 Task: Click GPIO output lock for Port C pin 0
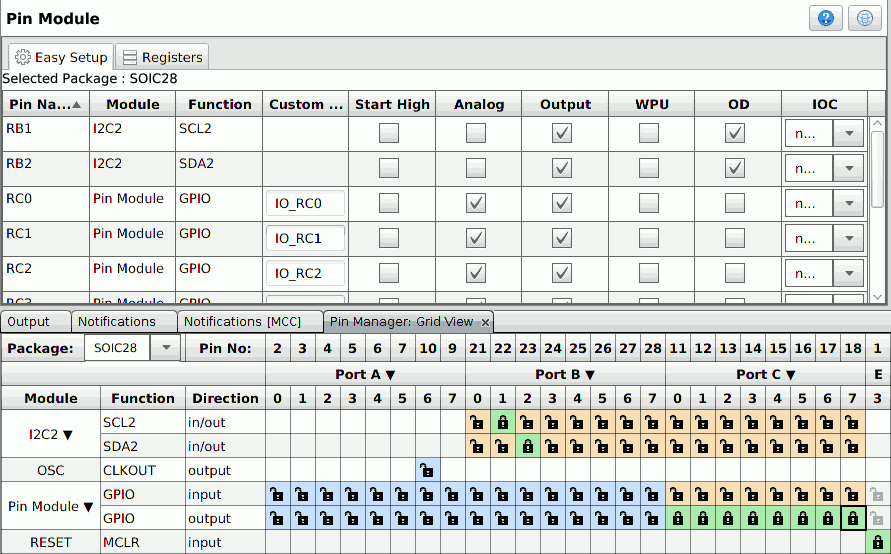677,518
